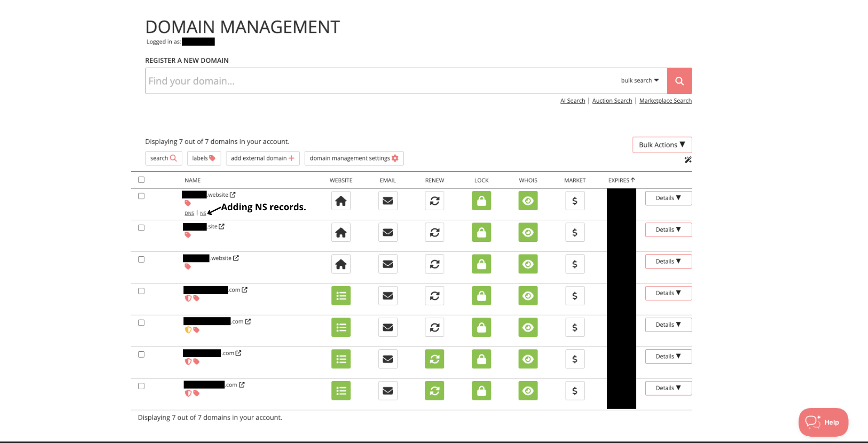Click the website home icon for the .site domain
The width and height of the screenshot is (868, 443).
(x=341, y=232)
